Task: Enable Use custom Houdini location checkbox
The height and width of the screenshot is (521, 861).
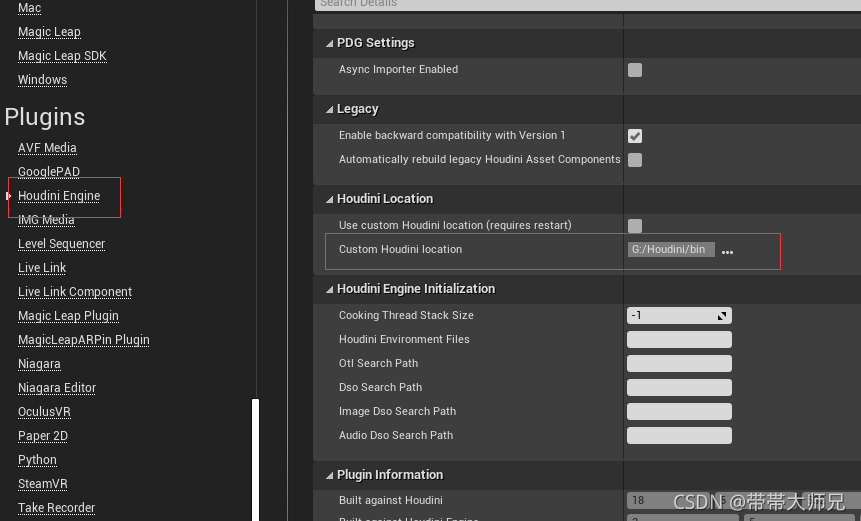Action: pyautogui.click(x=635, y=226)
